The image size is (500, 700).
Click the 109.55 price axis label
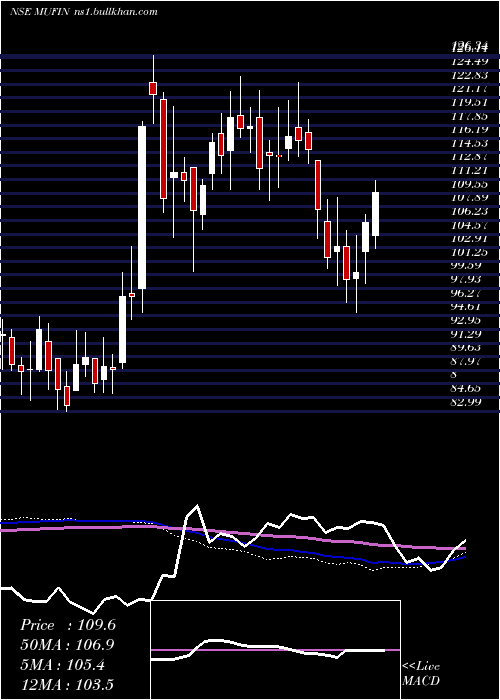pos(470,184)
